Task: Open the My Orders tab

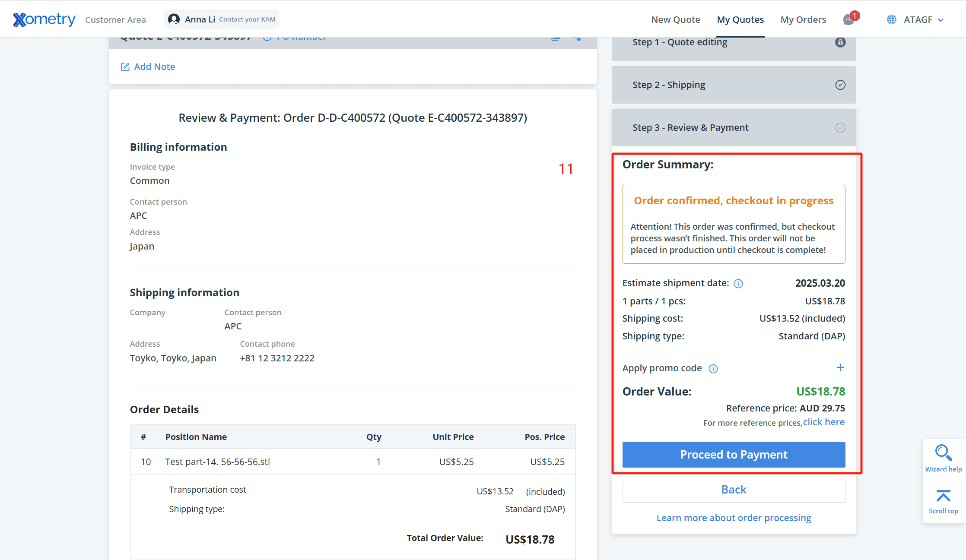Action: point(803,20)
